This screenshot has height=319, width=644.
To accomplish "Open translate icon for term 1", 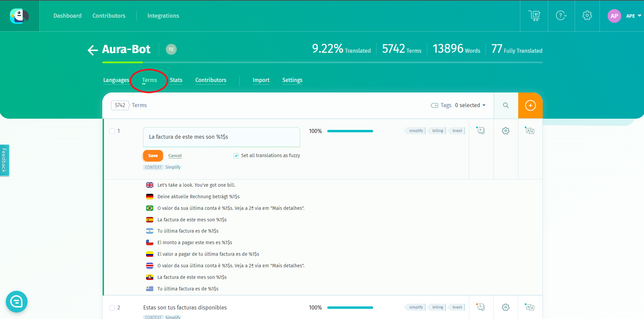I will [x=530, y=131].
